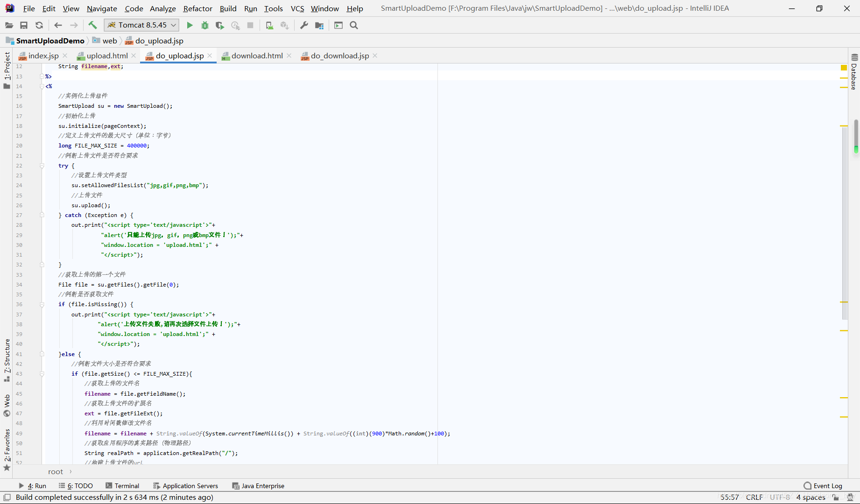
Task: Collapse scriptlet fold at line 14
Action: click(42, 86)
